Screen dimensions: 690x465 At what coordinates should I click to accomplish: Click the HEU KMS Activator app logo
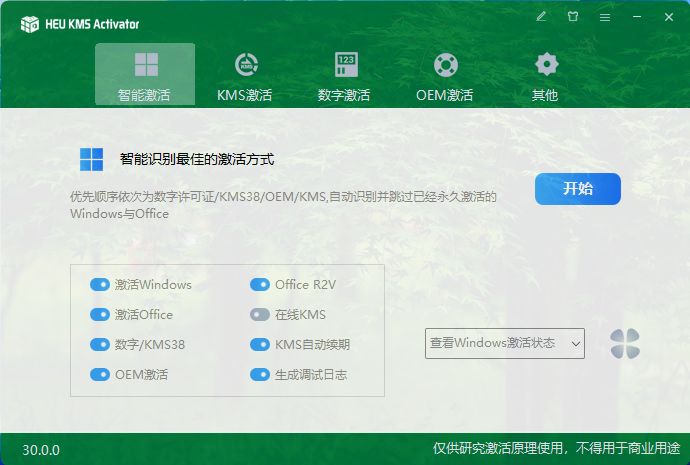pyautogui.click(x=30, y=23)
